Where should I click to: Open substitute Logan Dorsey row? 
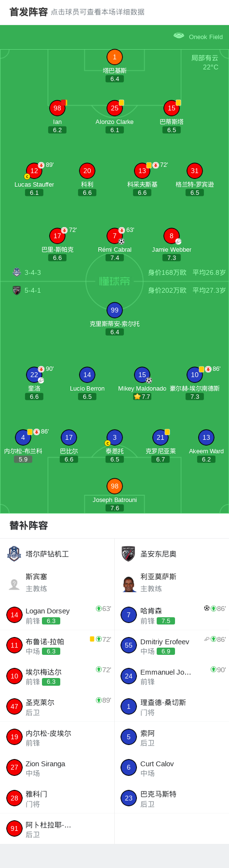pyautogui.click(x=57, y=615)
